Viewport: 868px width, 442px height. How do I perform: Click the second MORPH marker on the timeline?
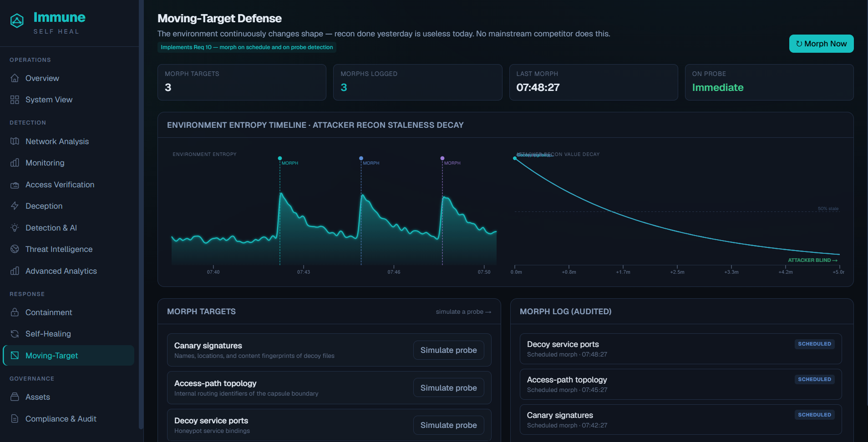coord(361,158)
